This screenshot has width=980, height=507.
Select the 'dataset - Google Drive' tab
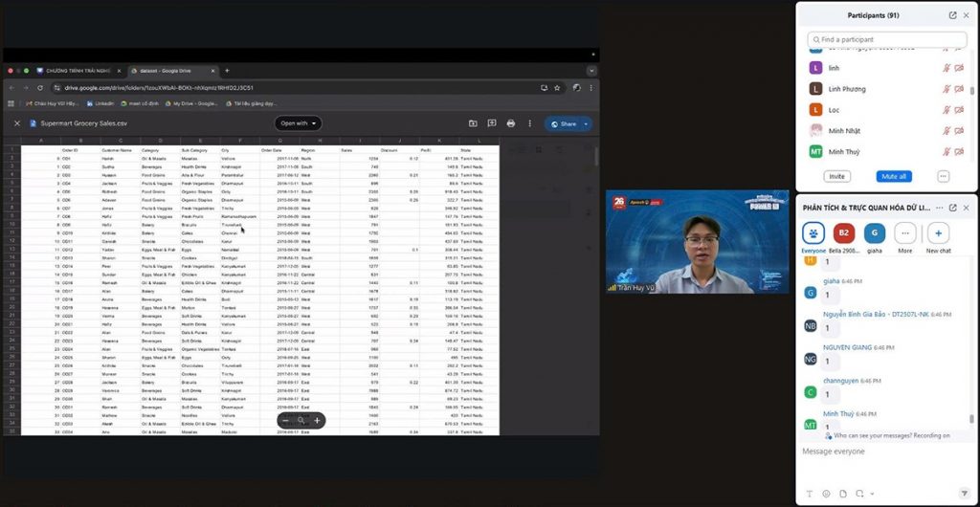click(x=168, y=71)
